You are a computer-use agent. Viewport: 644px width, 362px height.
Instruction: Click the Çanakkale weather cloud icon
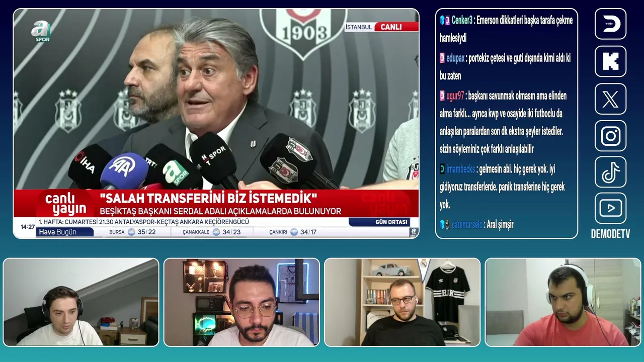click(216, 232)
